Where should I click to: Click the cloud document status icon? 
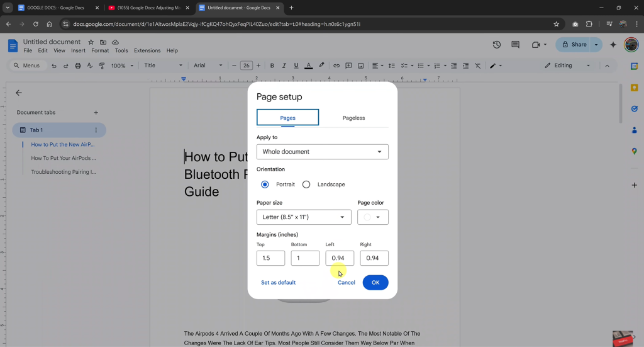116,42
